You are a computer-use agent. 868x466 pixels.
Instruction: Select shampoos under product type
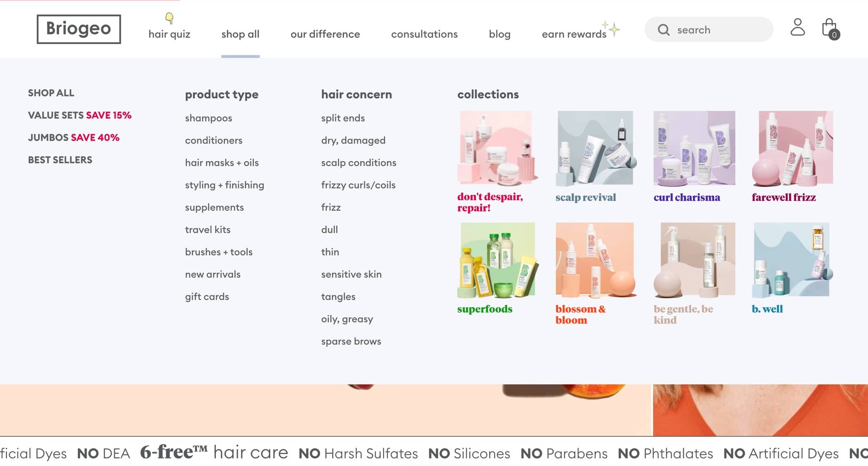[x=208, y=118]
